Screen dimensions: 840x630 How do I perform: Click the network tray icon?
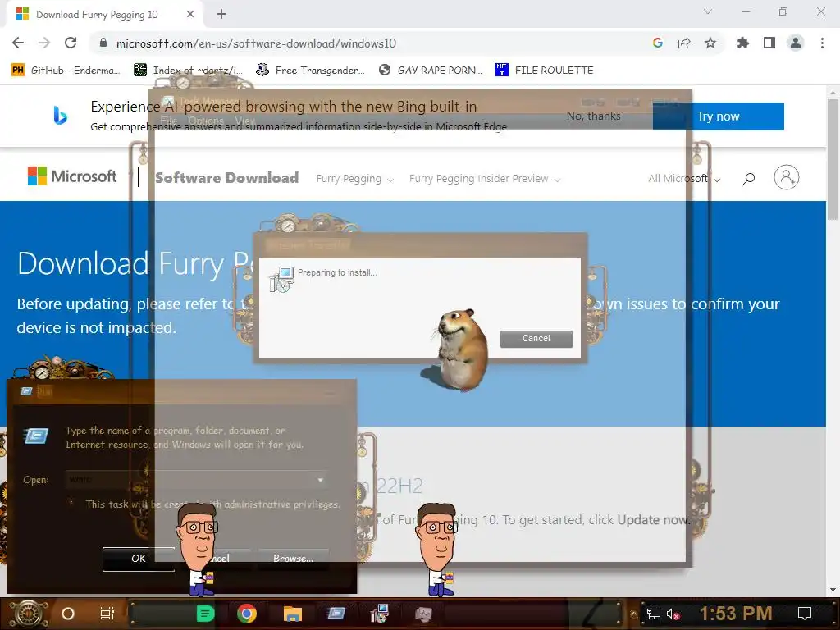click(x=653, y=614)
